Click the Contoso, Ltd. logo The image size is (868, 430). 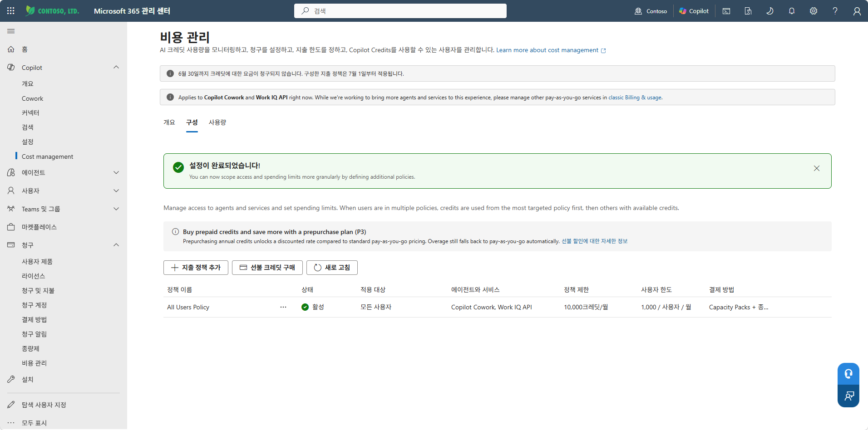52,11
